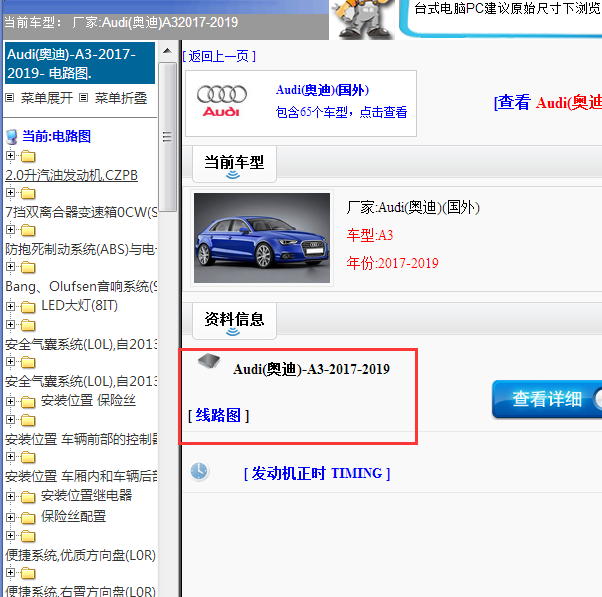This screenshot has width=602, height=597.
Task: Select the 当前:电路图 root item
Action: [56, 136]
